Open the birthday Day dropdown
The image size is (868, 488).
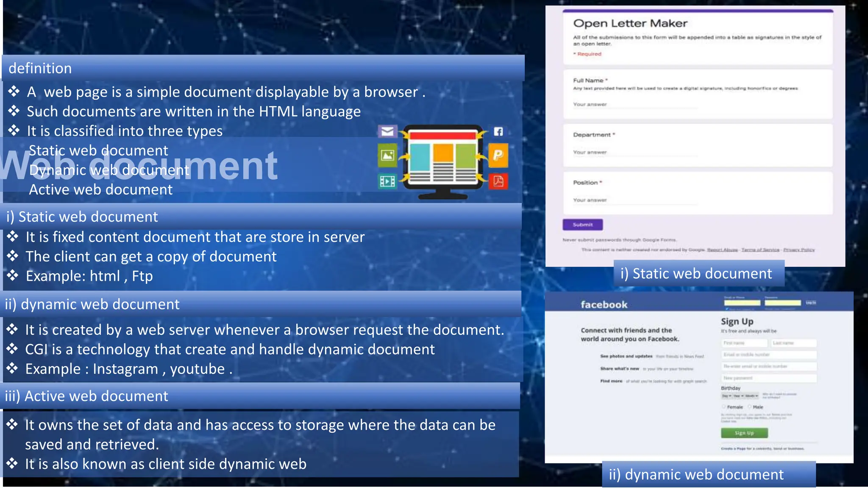click(x=726, y=396)
